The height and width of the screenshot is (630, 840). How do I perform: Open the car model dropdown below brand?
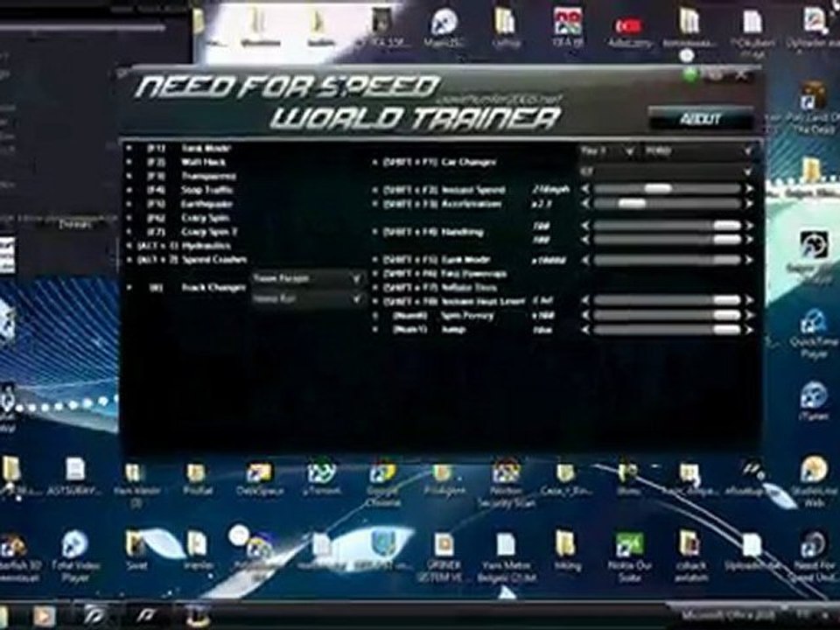(667, 171)
